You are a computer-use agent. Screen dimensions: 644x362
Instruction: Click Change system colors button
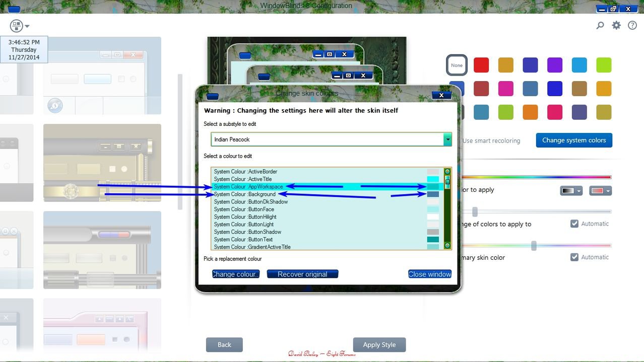pos(574,140)
